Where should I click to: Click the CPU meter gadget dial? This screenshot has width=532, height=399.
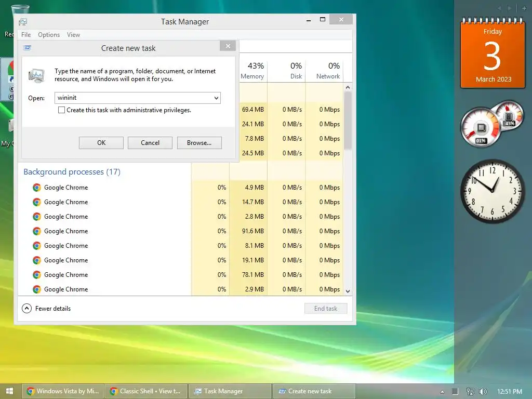[481, 128]
